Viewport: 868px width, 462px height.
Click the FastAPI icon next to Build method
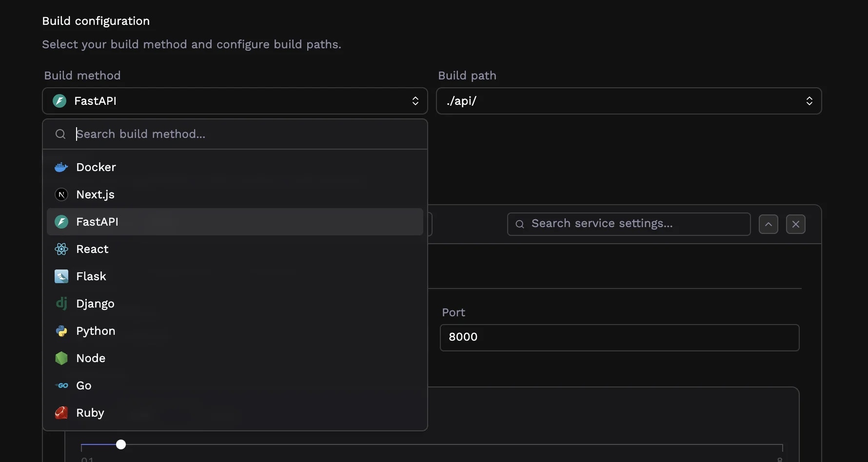pos(59,101)
